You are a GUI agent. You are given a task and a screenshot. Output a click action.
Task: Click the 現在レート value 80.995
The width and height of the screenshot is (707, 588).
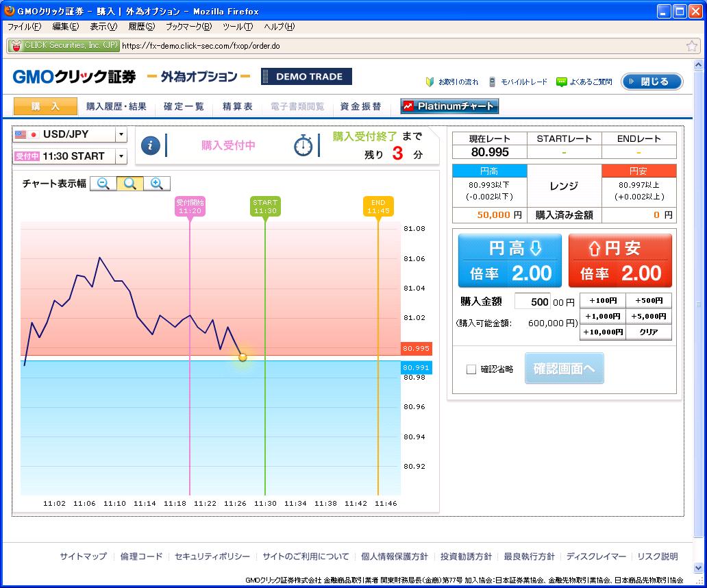click(x=490, y=152)
